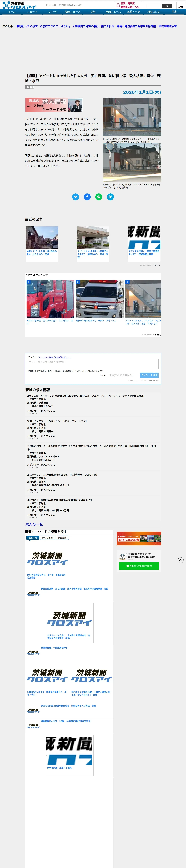Screen dimensions: 186x868
Task: Click the Ibaraki Shimbun Crosseye logo
Action: click(x=19, y=5)
